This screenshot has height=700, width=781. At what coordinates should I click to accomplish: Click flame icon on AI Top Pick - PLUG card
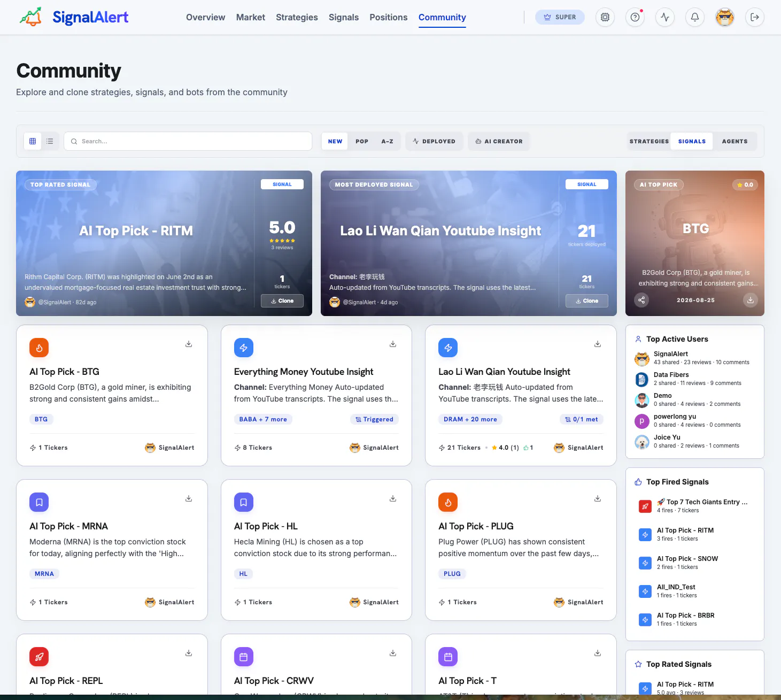coord(448,502)
